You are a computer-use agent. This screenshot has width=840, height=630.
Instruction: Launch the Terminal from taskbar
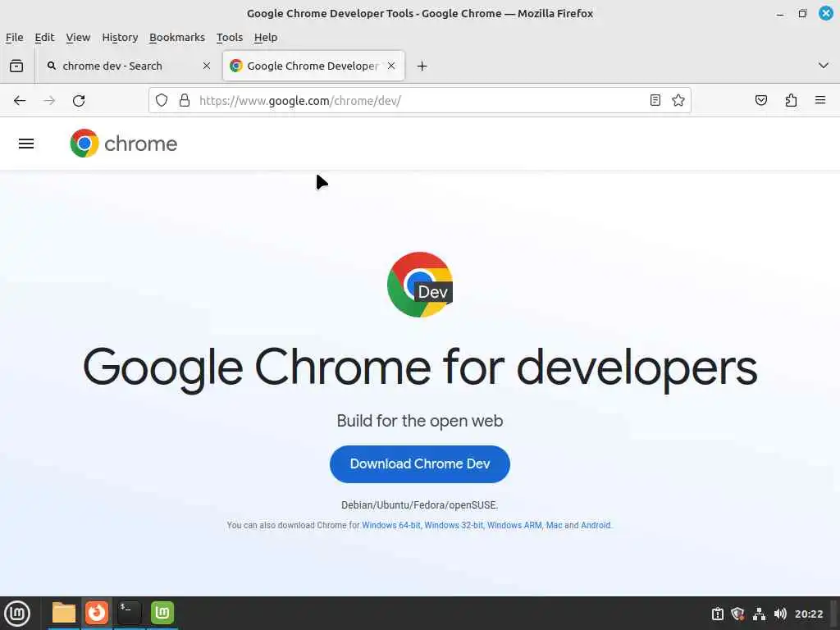[x=129, y=613]
